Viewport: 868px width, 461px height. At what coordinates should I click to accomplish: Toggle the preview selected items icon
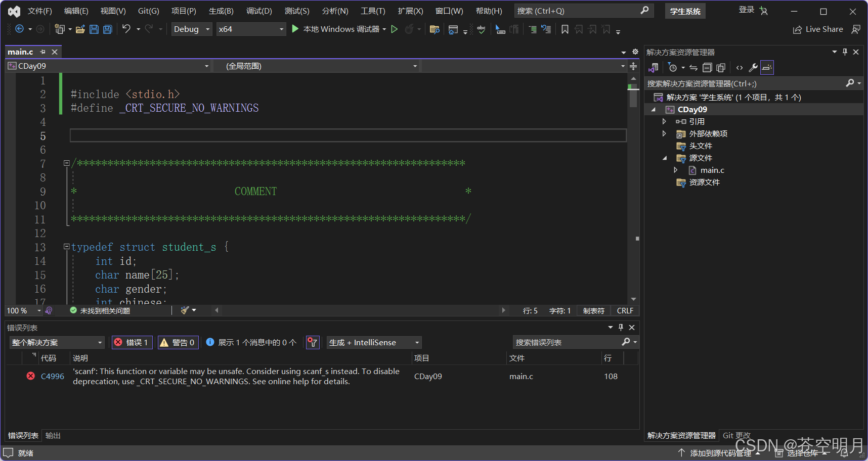pyautogui.click(x=767, y=67)
